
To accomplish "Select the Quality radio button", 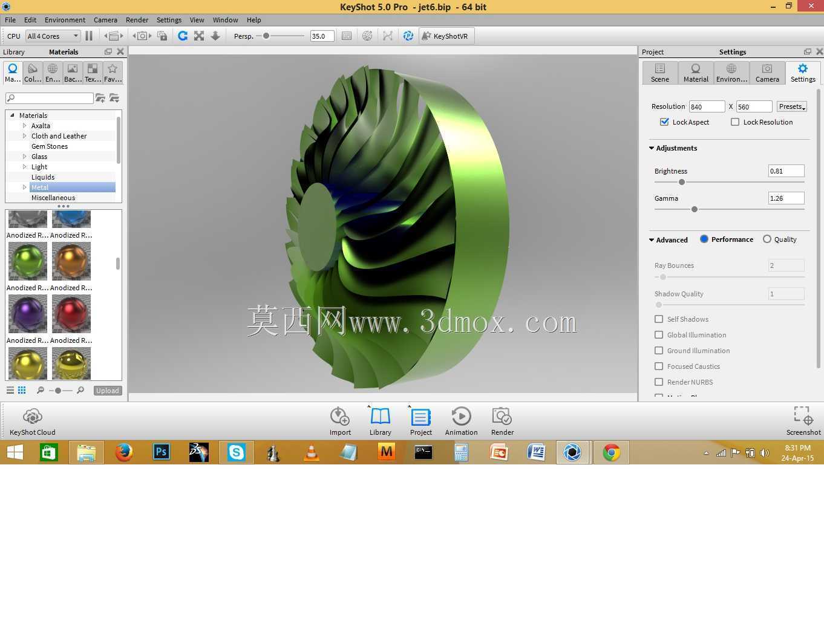I will coord(767,239).
